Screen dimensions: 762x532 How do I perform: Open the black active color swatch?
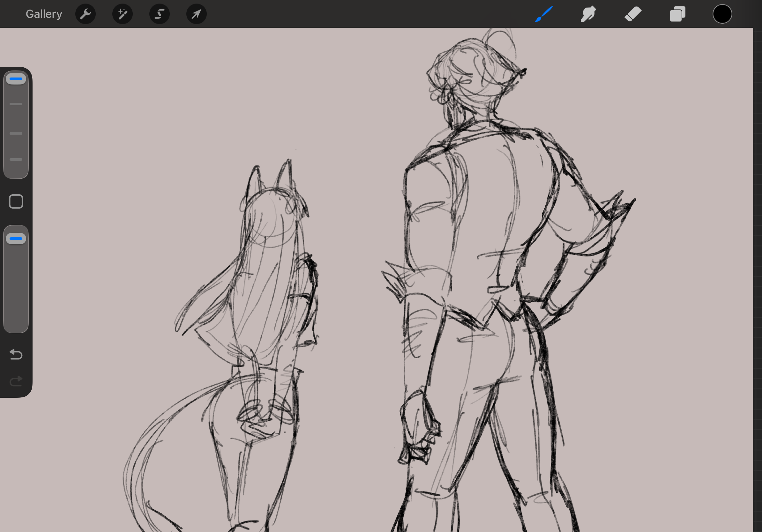pos(722,14)
